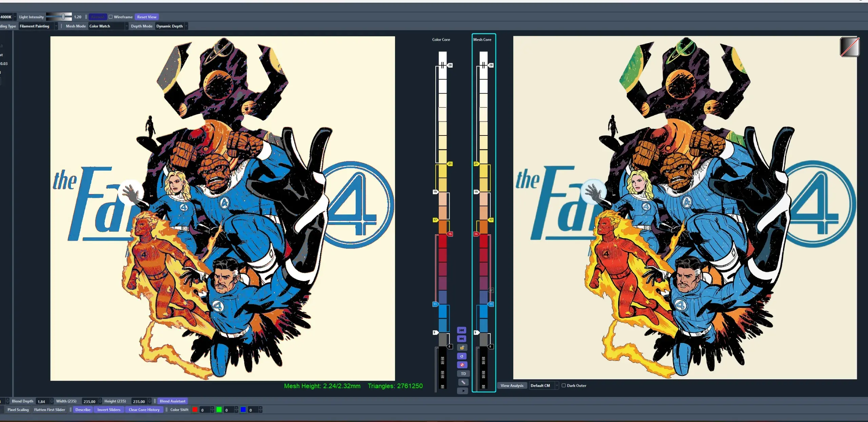
Task: Click the TD button
Action: tap(463, 374)
